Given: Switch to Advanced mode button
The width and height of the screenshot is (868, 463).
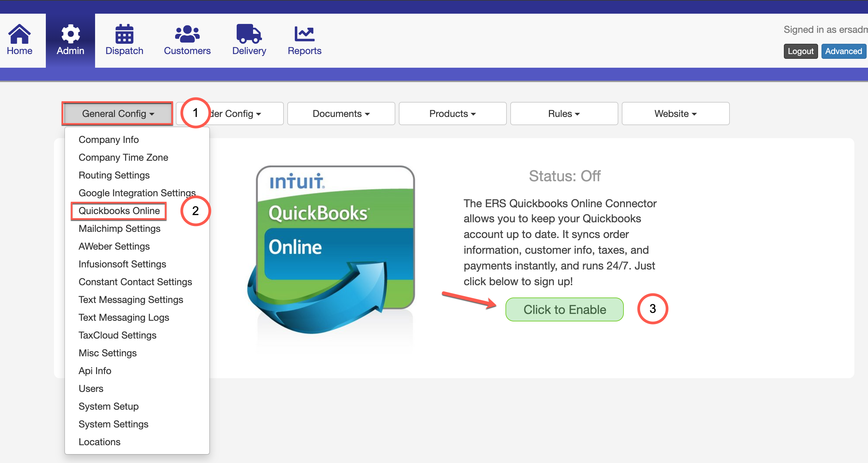Looking at the screenshot, I should click(843, 51).
